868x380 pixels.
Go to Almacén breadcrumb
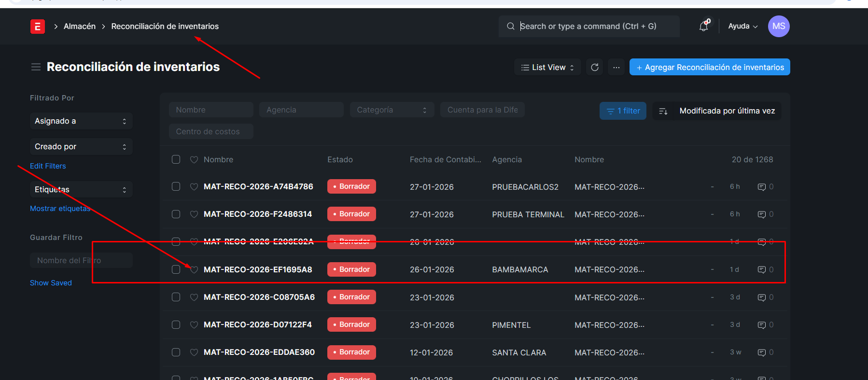[80, 26]
